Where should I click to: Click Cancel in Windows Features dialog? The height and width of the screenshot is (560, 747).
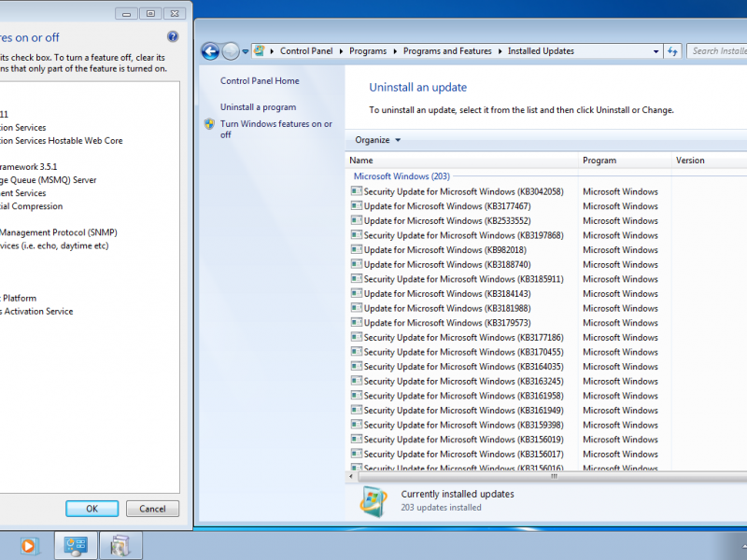pos(152,509)
